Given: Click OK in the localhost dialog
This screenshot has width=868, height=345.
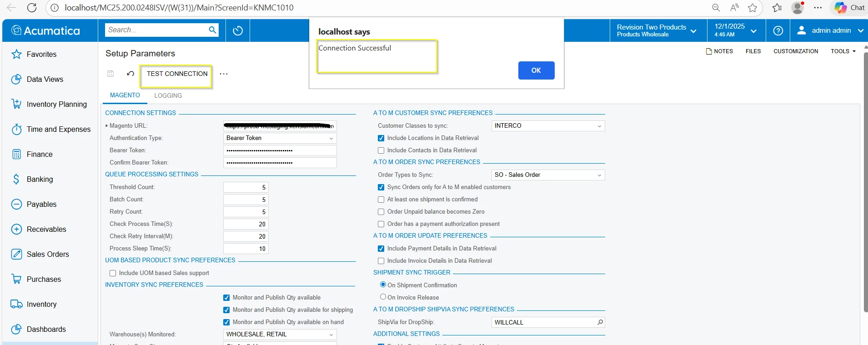Looking at the screenshot, I should [x=536, y=70].
